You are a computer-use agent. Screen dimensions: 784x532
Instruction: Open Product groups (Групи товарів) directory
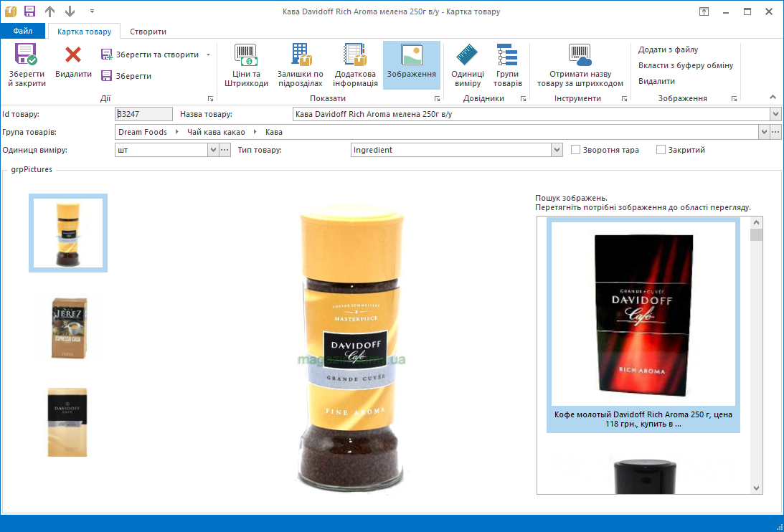508,65
